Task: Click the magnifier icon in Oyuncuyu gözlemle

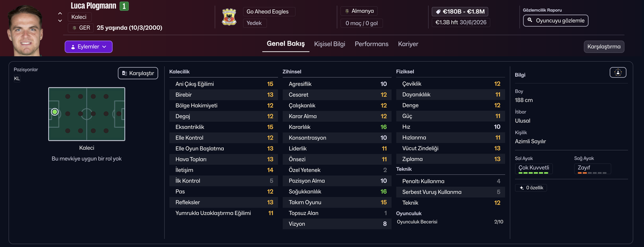Action: pos(530,20)
